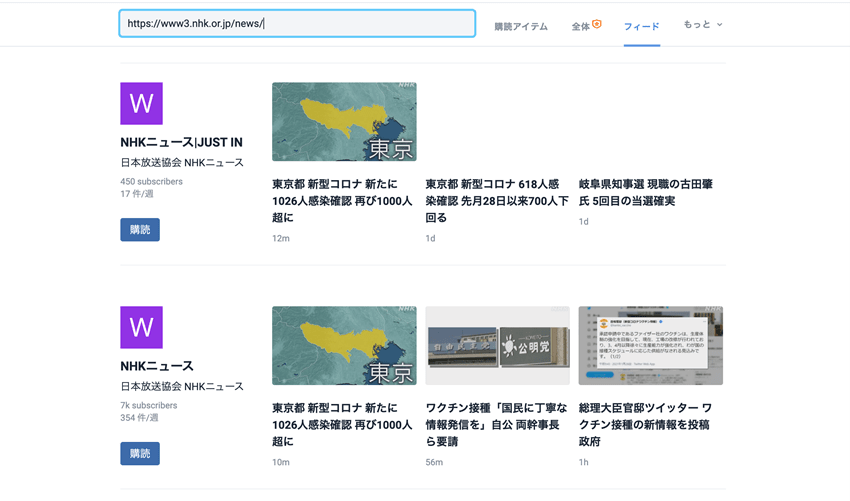Switch to the 全体 tab

point(581,26)
